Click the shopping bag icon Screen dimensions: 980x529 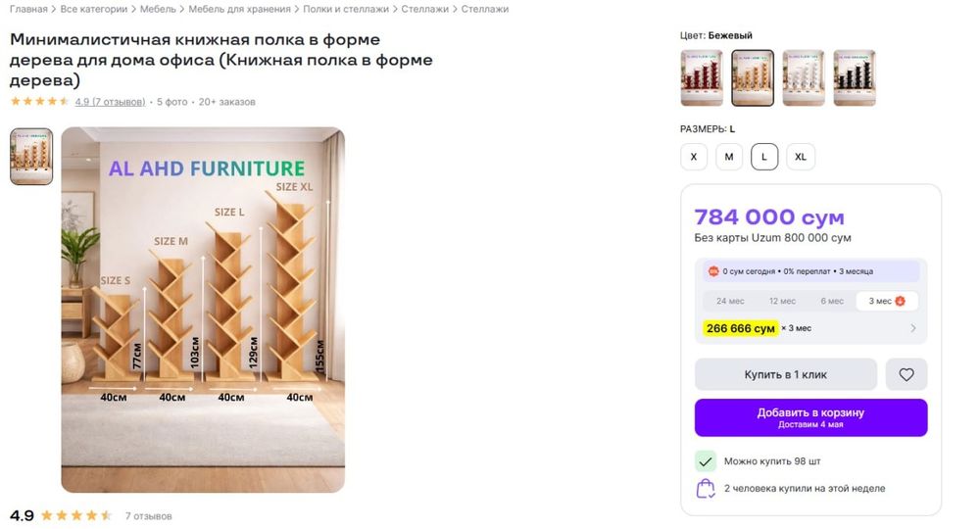[706, 488]
